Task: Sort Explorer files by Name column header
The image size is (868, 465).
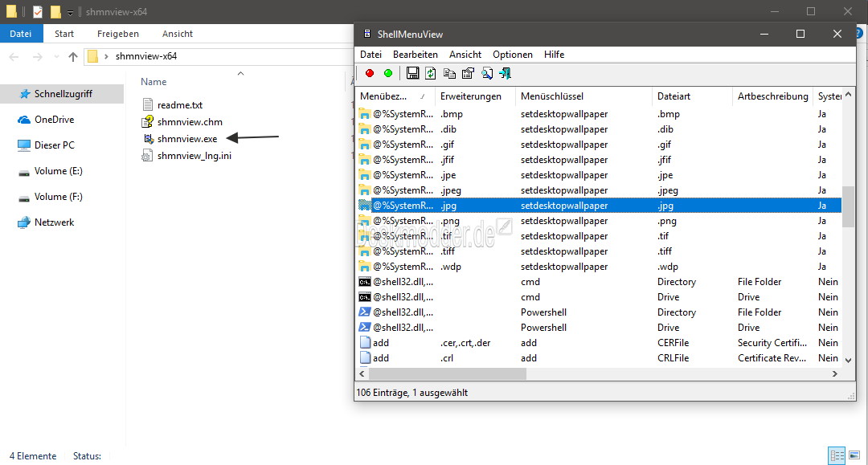Action: click(x=154, y=82)
